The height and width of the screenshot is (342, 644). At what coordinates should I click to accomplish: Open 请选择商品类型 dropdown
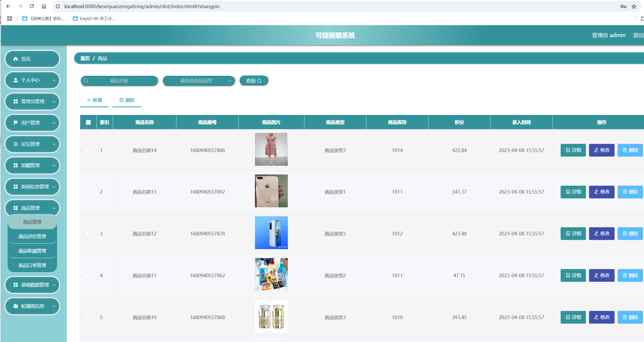pyautogui.click(x=199, y=81)
